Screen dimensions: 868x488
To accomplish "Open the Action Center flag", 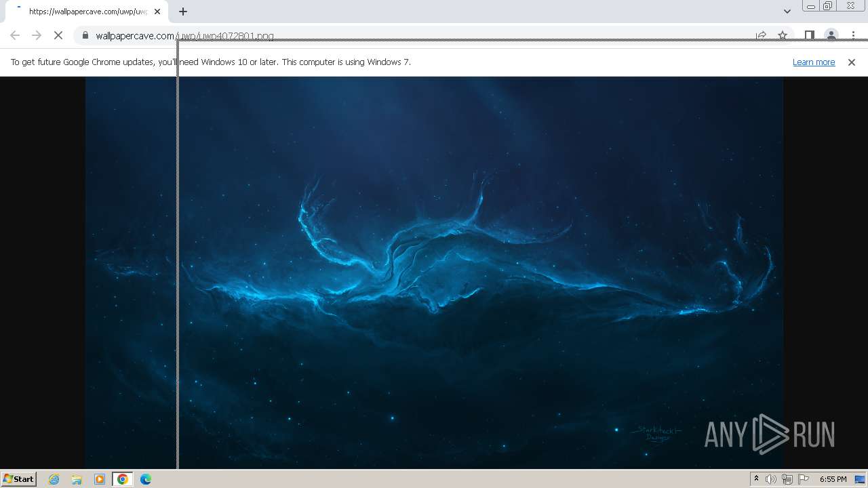I will pos(804,479).
